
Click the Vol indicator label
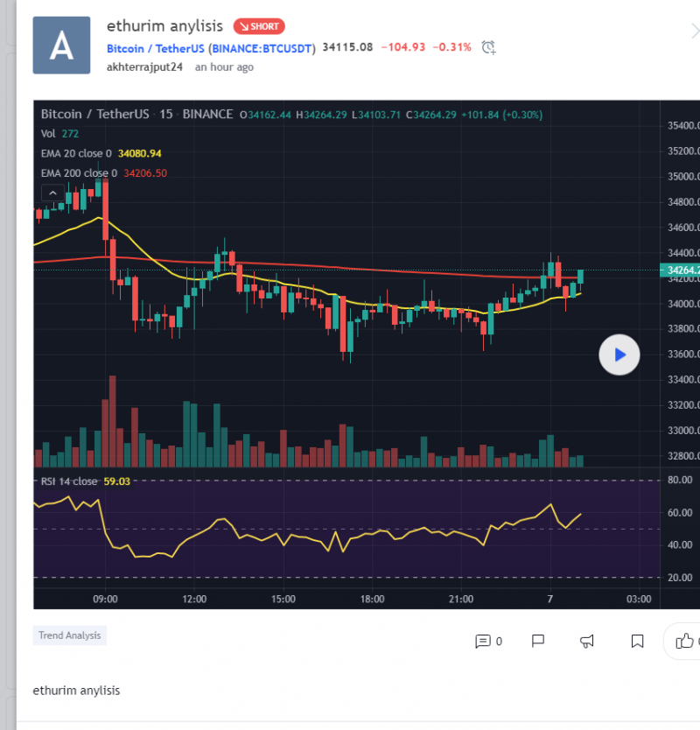(x=48, y=133)
